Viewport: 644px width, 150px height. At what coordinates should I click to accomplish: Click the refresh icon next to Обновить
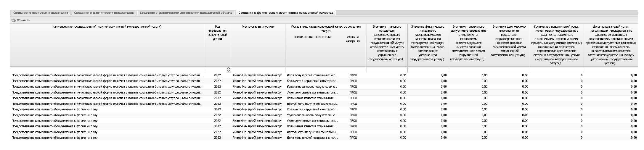[x=13, y=20]
